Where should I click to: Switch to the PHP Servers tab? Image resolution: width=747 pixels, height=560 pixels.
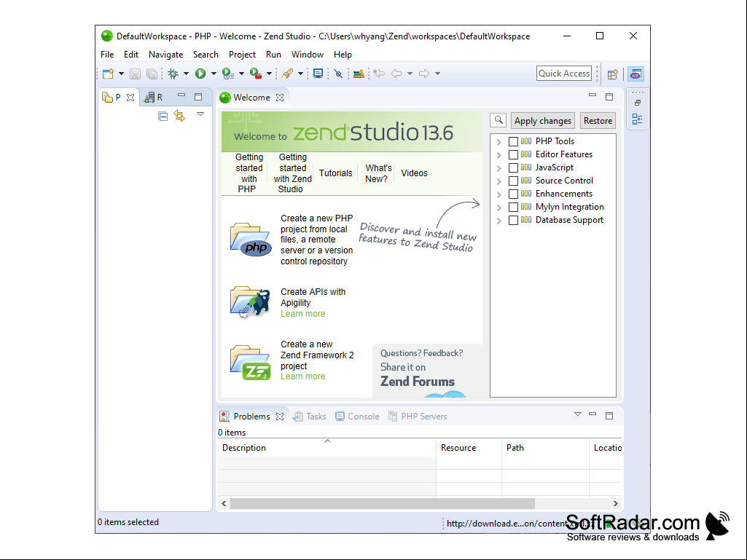(418, 417)
